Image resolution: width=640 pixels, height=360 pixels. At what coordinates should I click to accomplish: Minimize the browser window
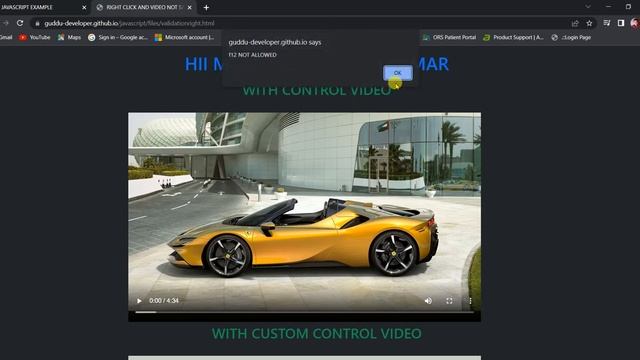pyautogui.click(x=608, y=7)
